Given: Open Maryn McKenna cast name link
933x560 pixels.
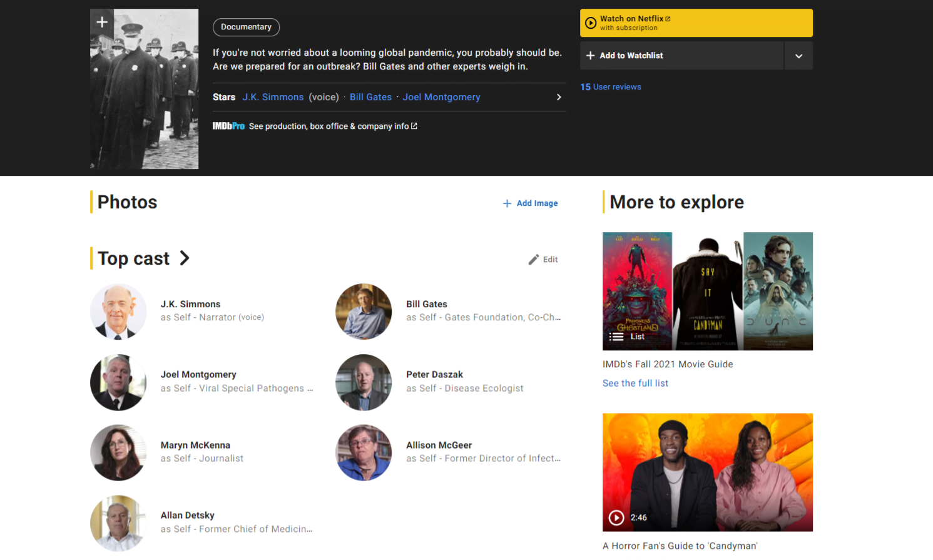Looking at the screenshot, I should pos(195,445).
